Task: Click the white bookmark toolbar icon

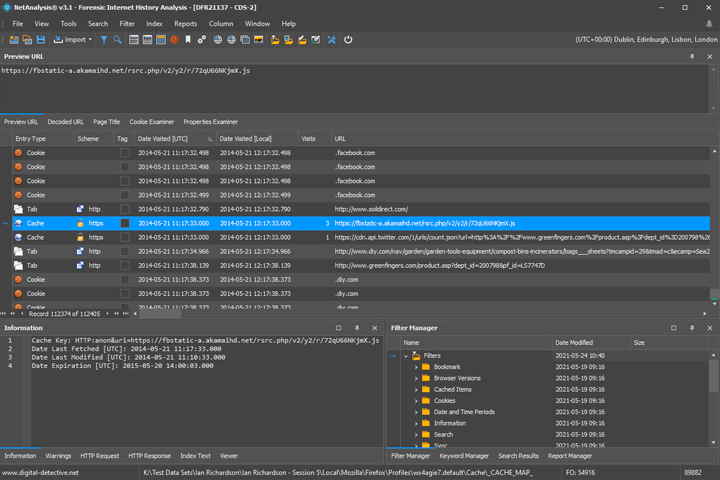Action: click(x=188, y=40)
